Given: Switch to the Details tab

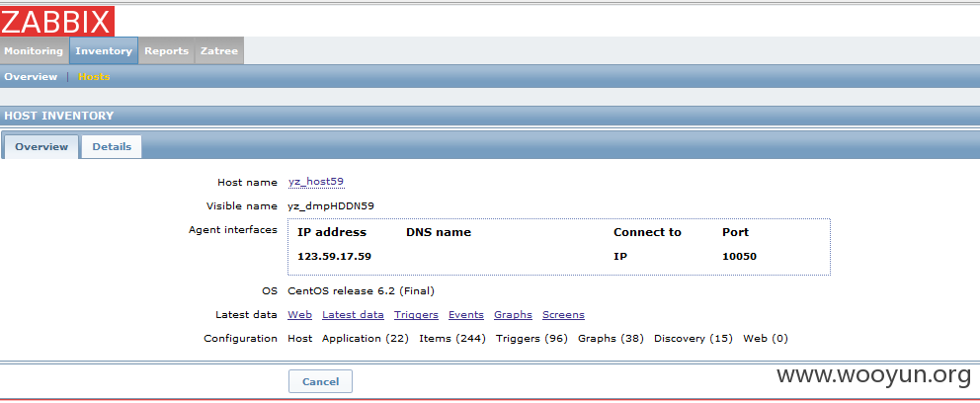Looking at the screenshot, I should (112, 147).
